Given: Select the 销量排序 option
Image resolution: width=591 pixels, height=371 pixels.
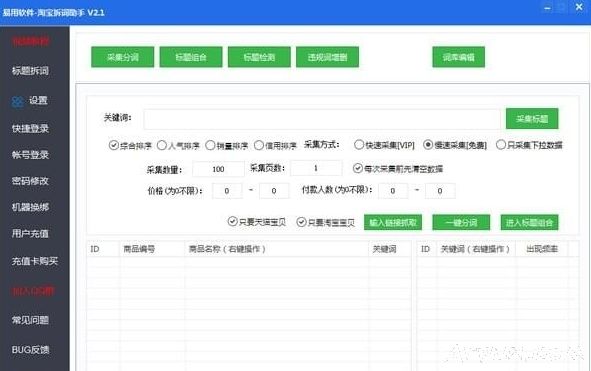Looking at the screenshot, I should click(227, 145).
